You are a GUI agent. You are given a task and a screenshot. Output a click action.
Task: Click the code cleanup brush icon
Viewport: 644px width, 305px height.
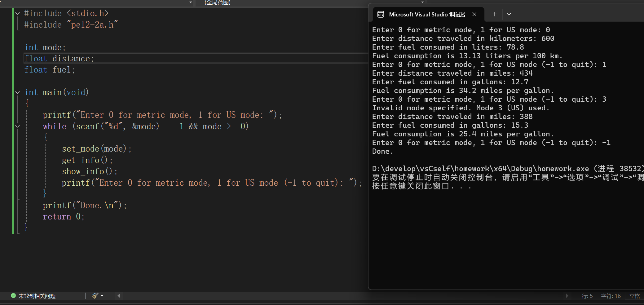(95, 296)
